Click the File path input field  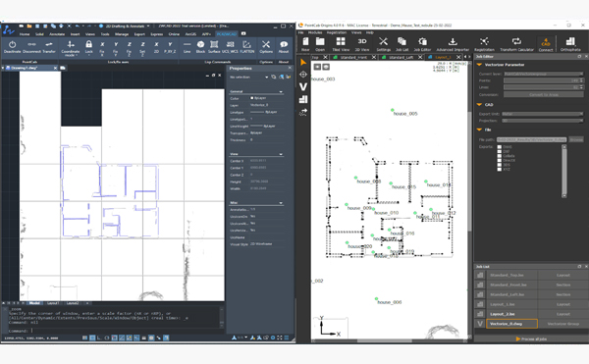point(531,139)
